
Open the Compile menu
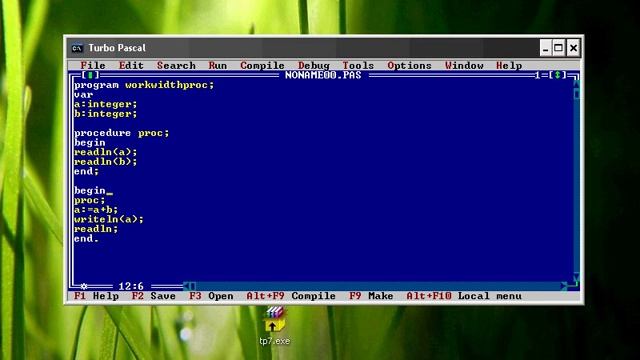pos(262,65)
